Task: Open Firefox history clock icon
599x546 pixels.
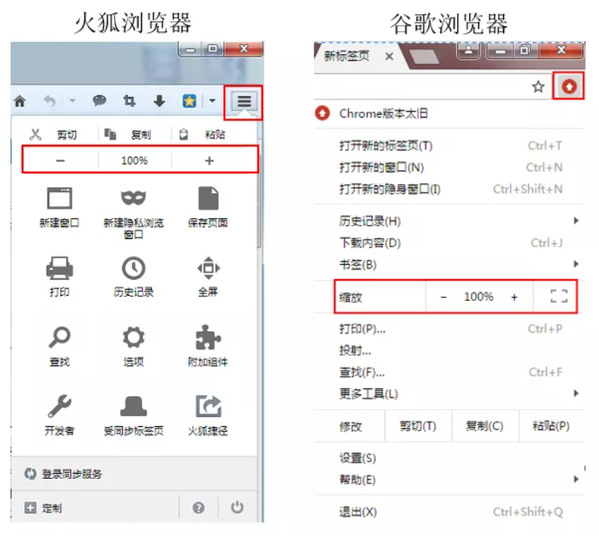Action: [x=133, y=268]
